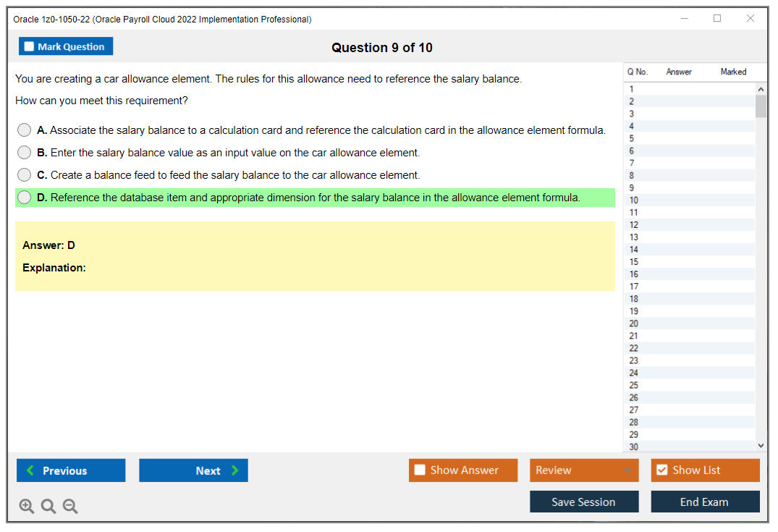Select answer option A radio button

point(25,130)
